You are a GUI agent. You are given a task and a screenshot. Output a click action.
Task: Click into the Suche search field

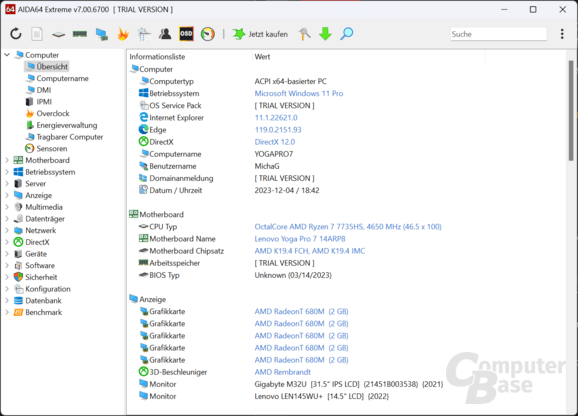[498, 34]
